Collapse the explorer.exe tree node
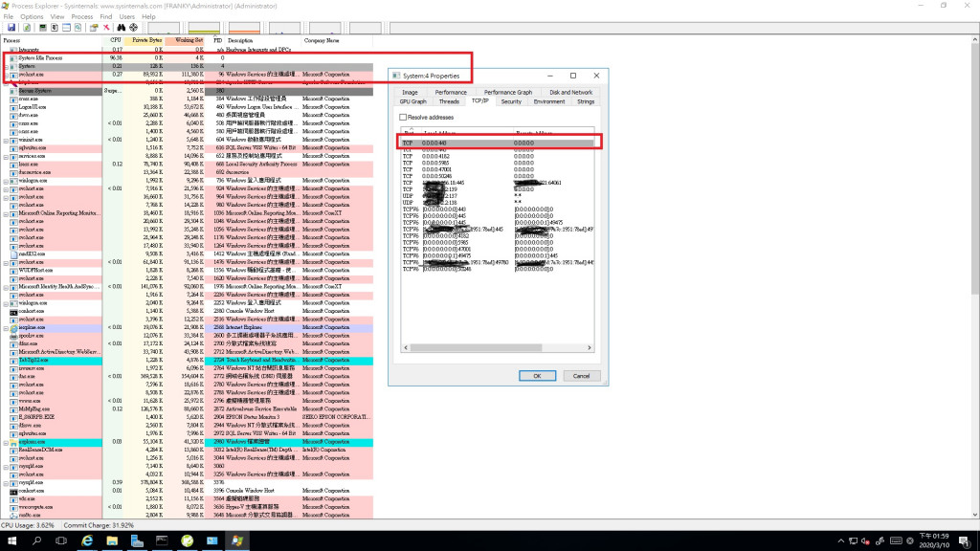This screenshot has height=551, width=980. tap(7, 442)
